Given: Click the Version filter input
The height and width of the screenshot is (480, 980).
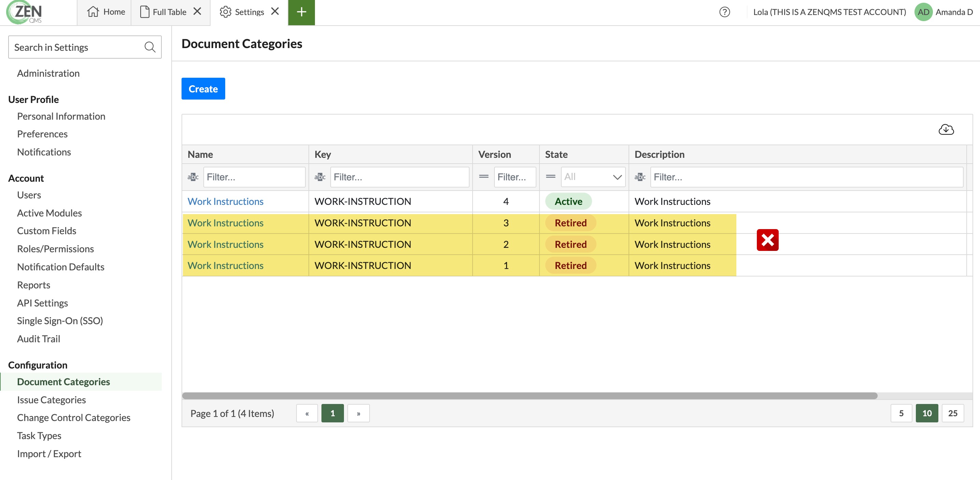Looking at the screenshot, I should point(515,177).
